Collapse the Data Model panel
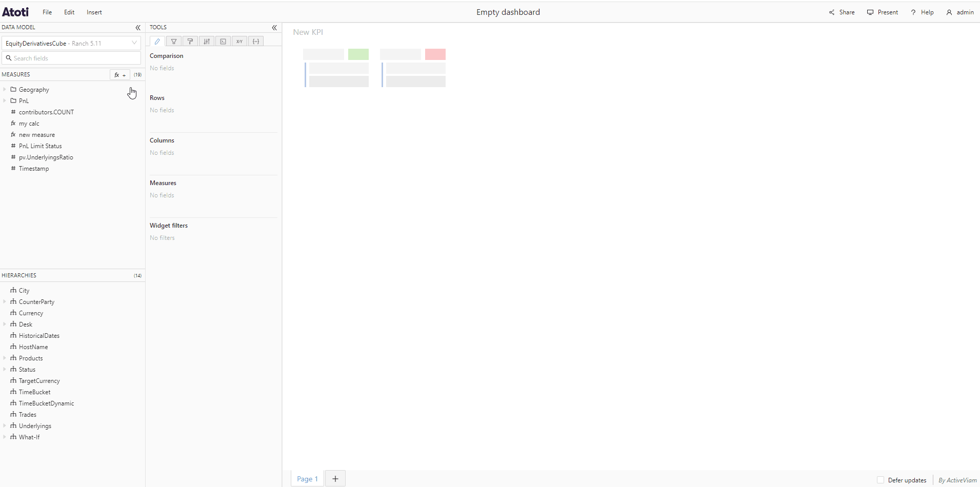The image size is (980, 487). point(138,28)
